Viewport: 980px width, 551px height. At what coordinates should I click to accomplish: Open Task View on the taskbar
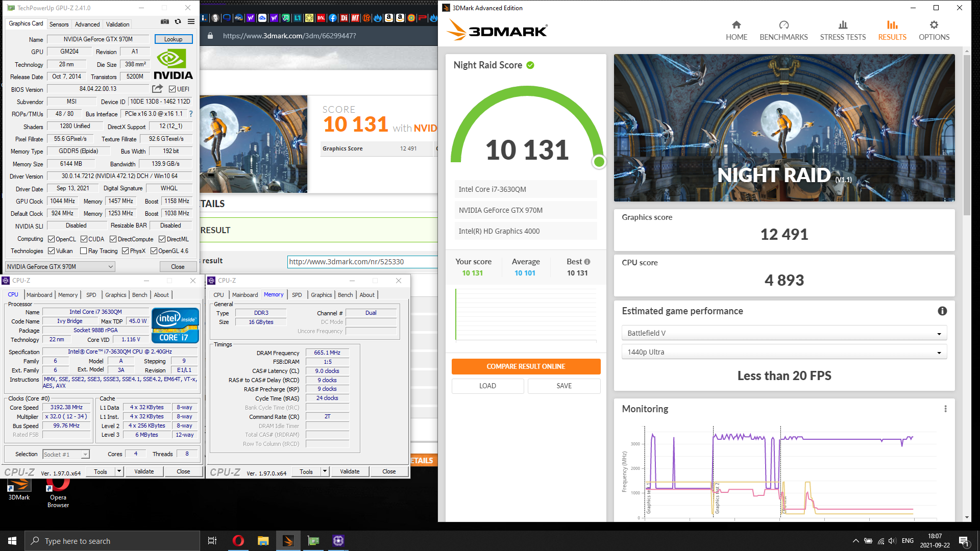[212, 541]
